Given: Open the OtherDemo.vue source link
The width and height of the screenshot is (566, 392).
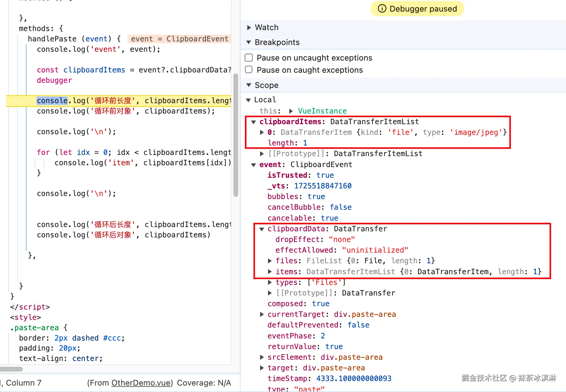Looking at the screenshot, I should 141,383.
